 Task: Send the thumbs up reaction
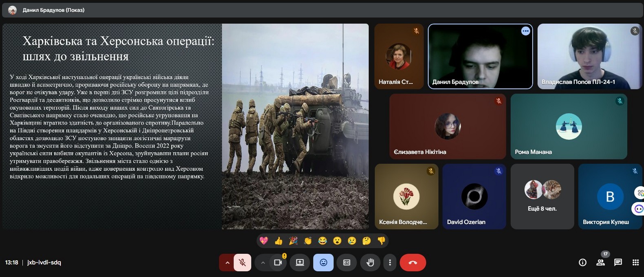click(278, 241)
